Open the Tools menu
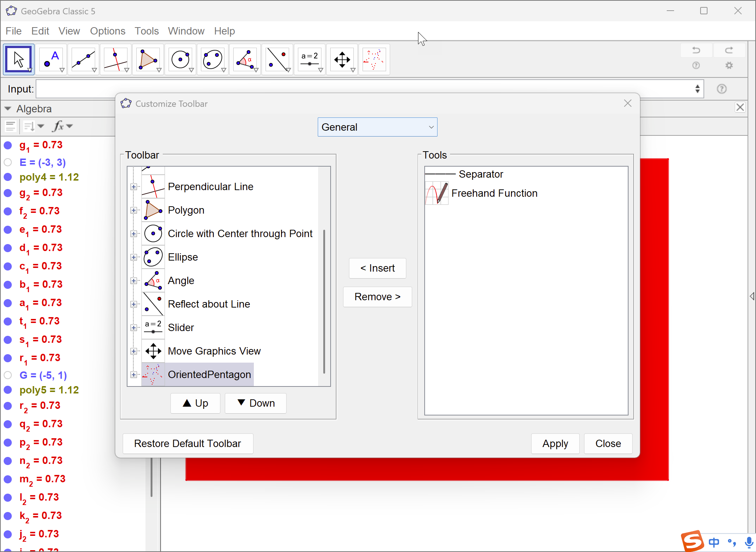This screenshot has height=552, width=756. pos(147,31)
